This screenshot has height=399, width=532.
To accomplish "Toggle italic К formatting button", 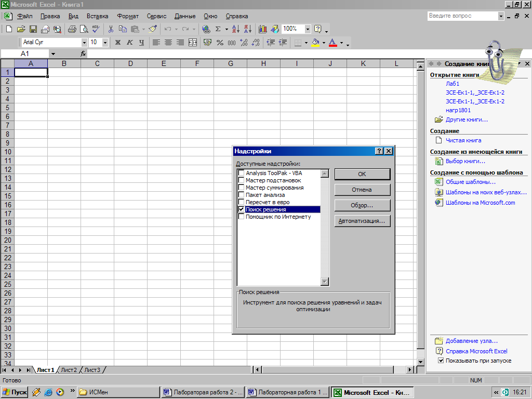I will tap(129, 43).
